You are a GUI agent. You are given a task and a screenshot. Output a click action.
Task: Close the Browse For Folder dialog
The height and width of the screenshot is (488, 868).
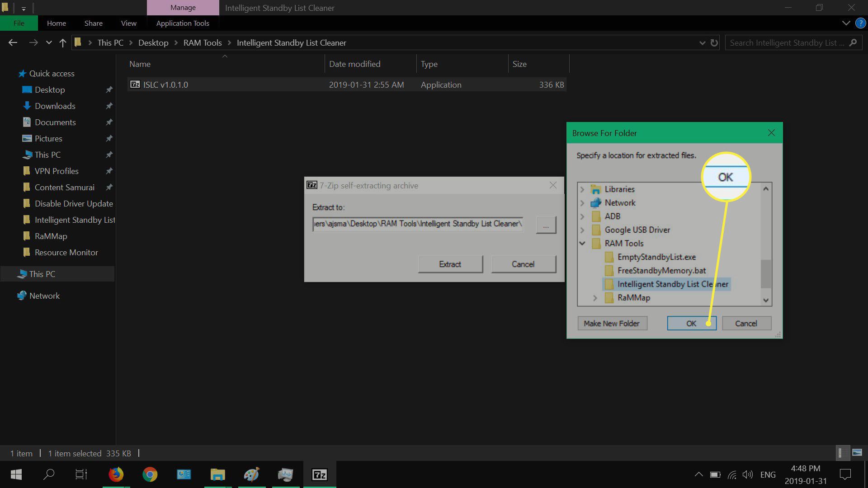coord(771,133)
